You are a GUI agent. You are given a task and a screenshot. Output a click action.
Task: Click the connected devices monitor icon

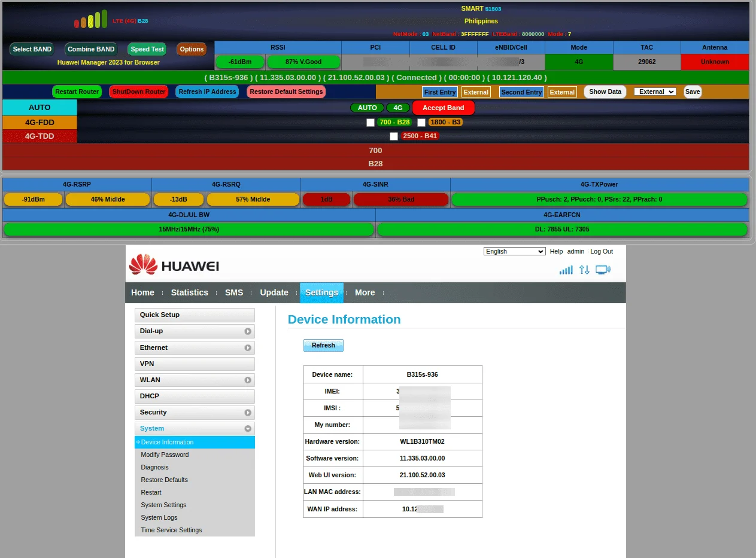click(x=603, y=270)
